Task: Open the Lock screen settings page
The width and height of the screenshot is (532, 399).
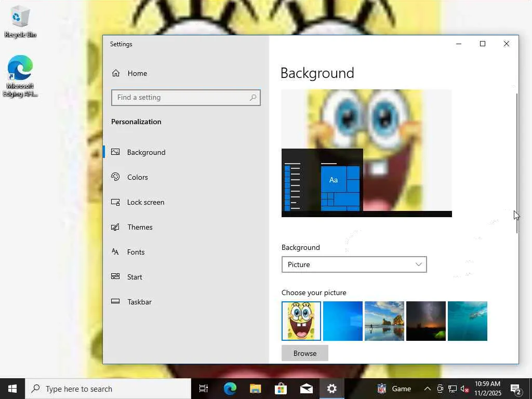Action: pos(186,202)
